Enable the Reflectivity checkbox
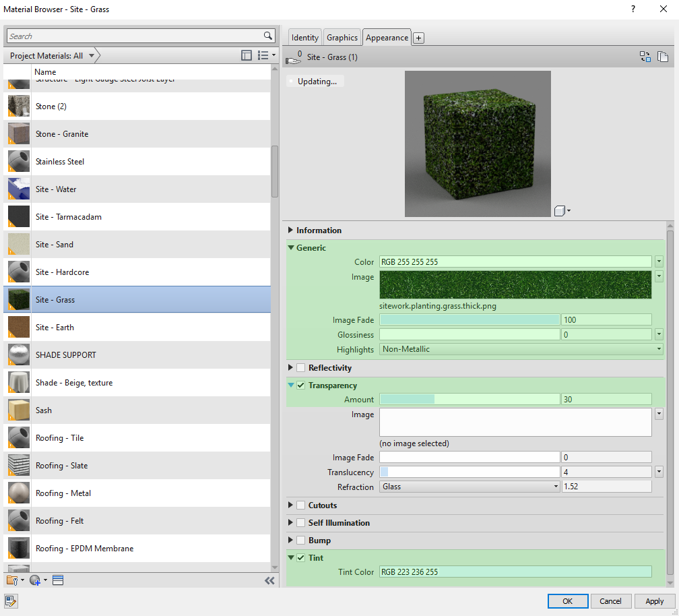Image resolution: width=679 pixels, height=616 pixels. click(x=300, y=367)
